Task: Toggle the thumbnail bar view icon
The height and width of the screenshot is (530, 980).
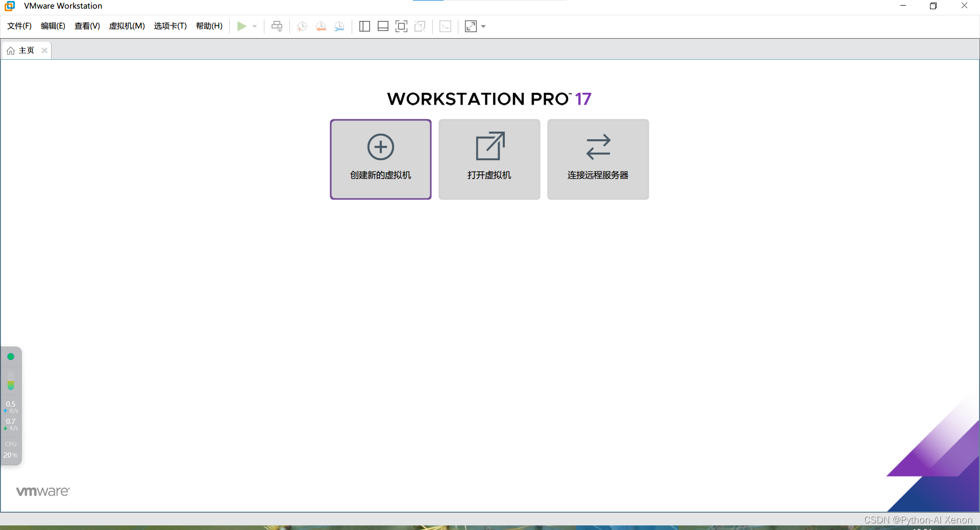Action: pyautogui.click(x=383, y=27)
